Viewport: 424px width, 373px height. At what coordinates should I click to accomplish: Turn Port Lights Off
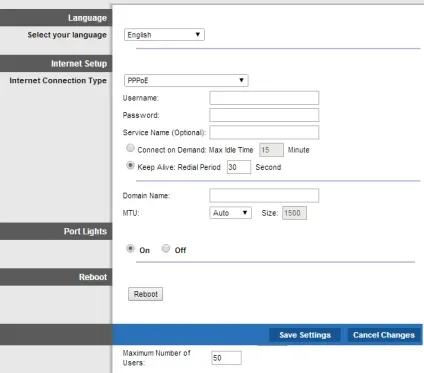(x=166, y=249)
